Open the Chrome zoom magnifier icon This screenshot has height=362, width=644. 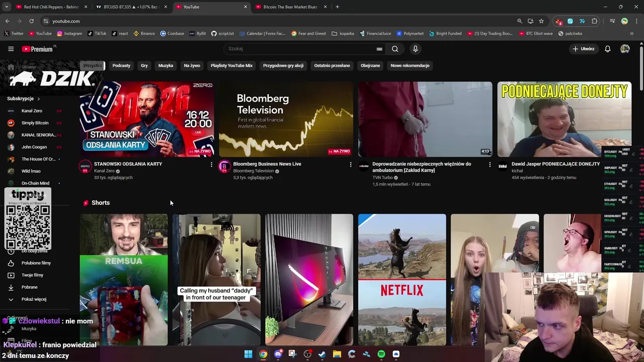tap(520, 21)
